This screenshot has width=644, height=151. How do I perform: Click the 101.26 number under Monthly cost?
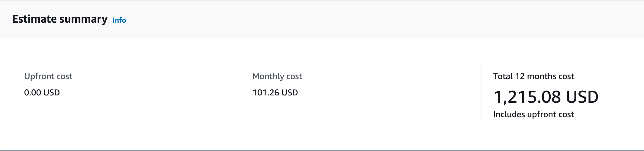pos(266,92)
